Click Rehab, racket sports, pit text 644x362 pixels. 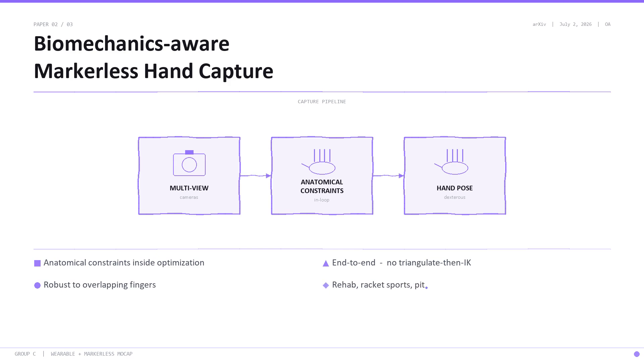tap(378, 285)
